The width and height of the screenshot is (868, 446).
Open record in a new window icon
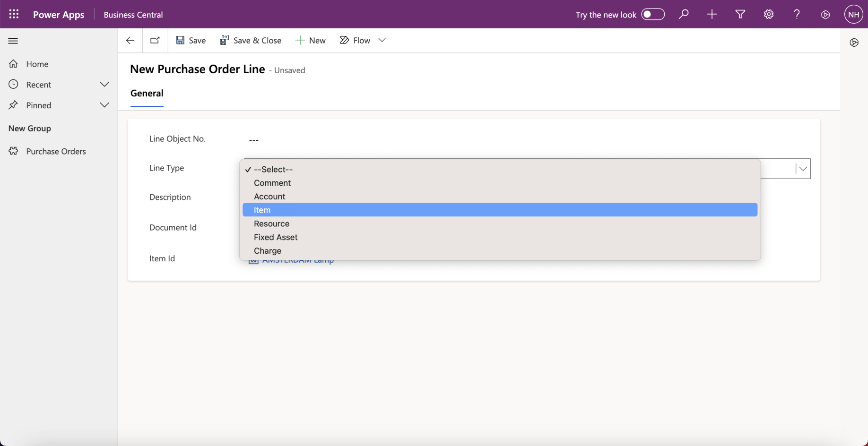pos(155,40)
